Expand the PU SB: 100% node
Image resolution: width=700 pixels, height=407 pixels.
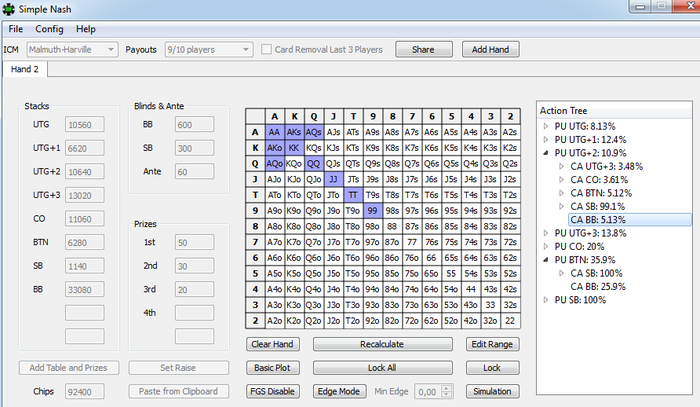(546, 300)
